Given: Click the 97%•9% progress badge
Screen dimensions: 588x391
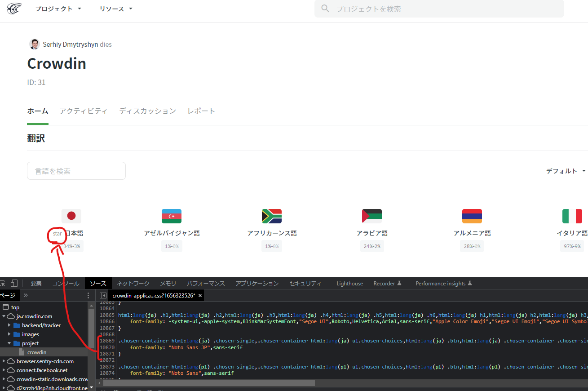Looking at the screenshot, I should 572,246.
